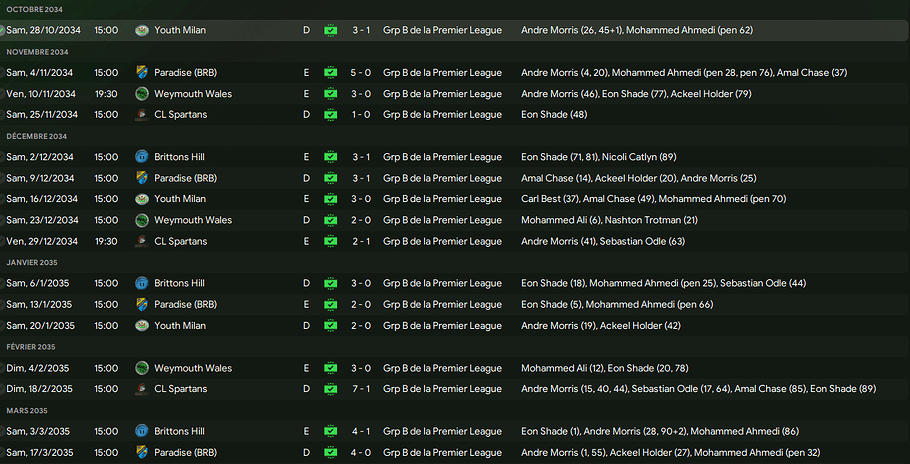Click the green match icon on the 17/3/2035 row

(x=331, y=452)
